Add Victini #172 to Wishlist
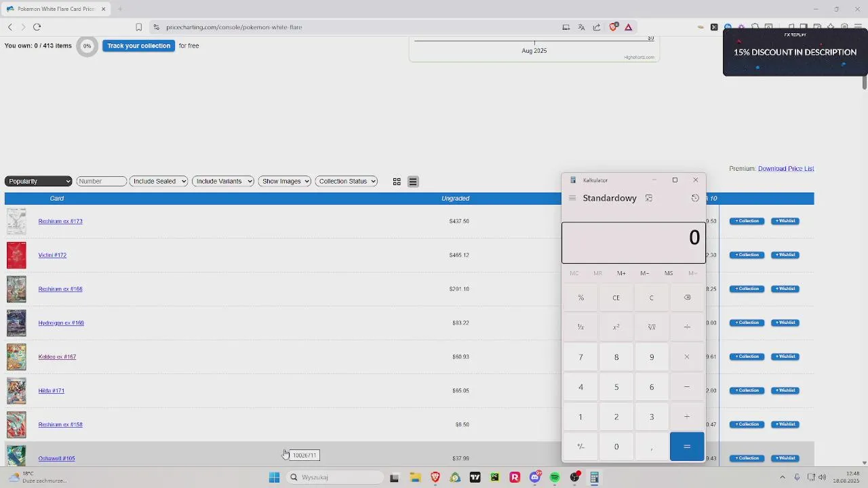868x488 pixels. coord(785,255)
